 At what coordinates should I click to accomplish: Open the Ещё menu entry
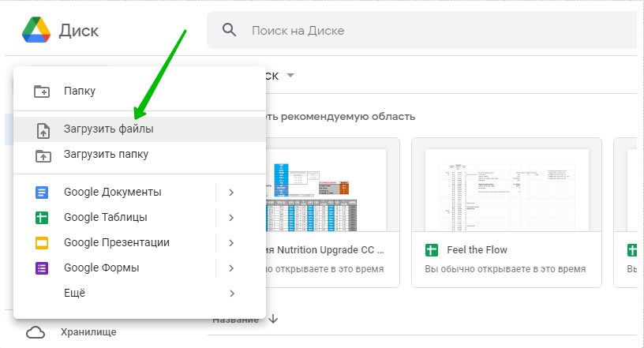click(140, 294)
